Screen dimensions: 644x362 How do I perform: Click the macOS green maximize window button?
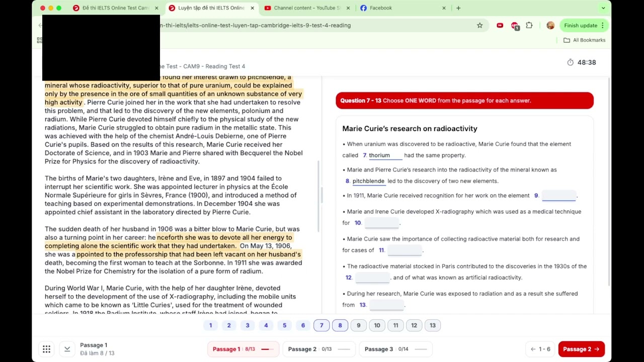click(x=59, y=8)
